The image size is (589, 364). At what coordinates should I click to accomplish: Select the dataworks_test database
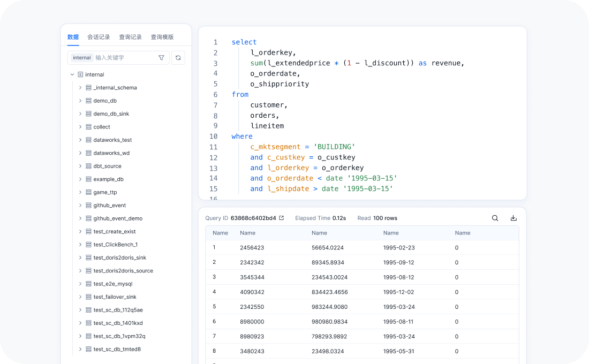click(x=112, y=140)
